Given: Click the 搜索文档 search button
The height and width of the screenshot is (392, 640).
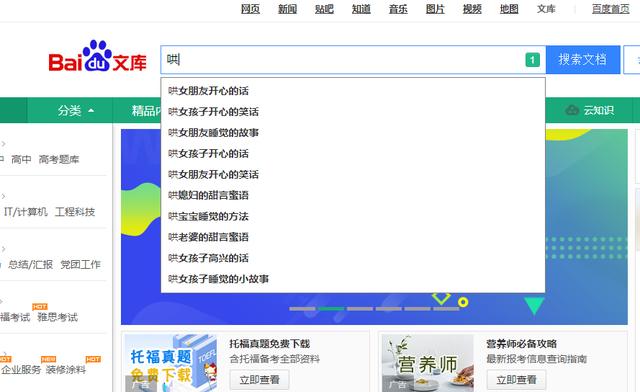Looking at the screenshot, I should tap(583, 60).
